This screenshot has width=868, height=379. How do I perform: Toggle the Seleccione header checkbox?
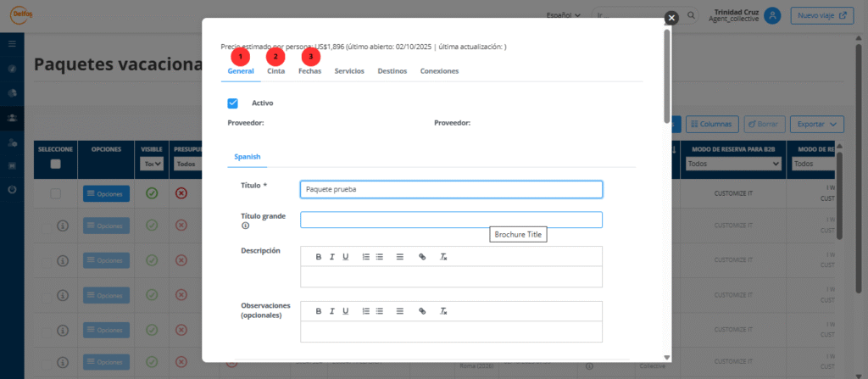click(56, 164)
